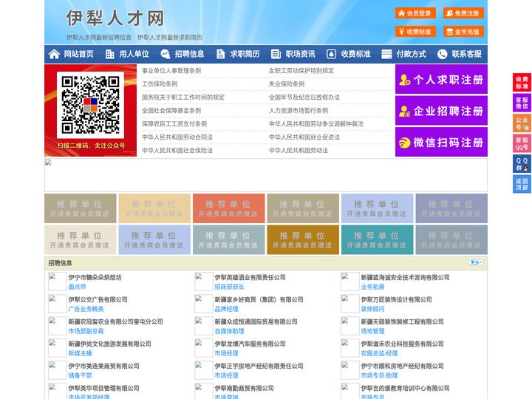Click 个人求职注册 purple banner
Screen dimensions: 532x399
[x=441, y=79]
